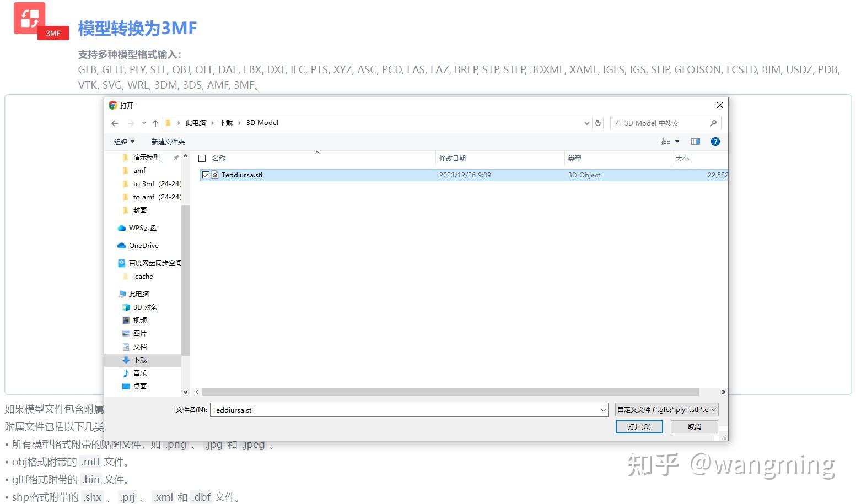Click the 3MF converter app icon
Image resolution: width=856 pixels, height=504 pixels.
[x=30, y=19]
